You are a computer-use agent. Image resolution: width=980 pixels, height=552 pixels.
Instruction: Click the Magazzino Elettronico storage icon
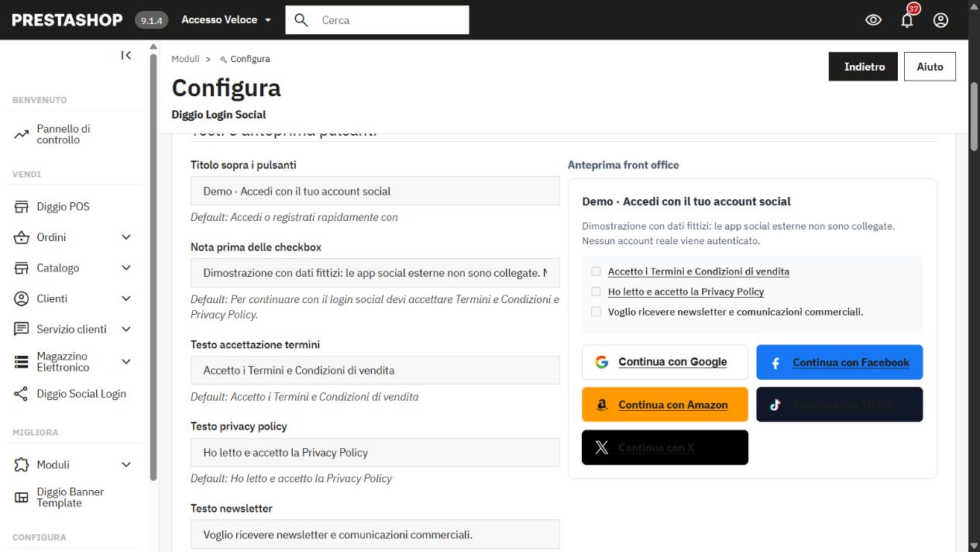pos(21,362)
